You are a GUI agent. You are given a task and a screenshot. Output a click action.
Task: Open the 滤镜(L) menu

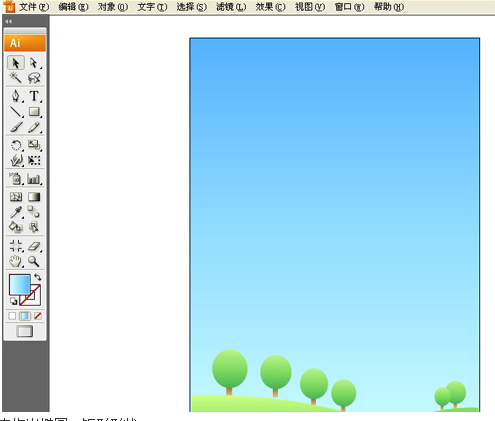click(231, 7)
